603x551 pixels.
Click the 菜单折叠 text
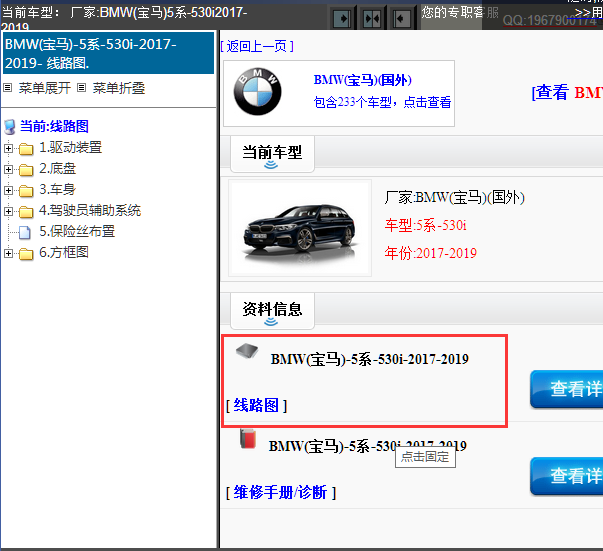[119, 88]
